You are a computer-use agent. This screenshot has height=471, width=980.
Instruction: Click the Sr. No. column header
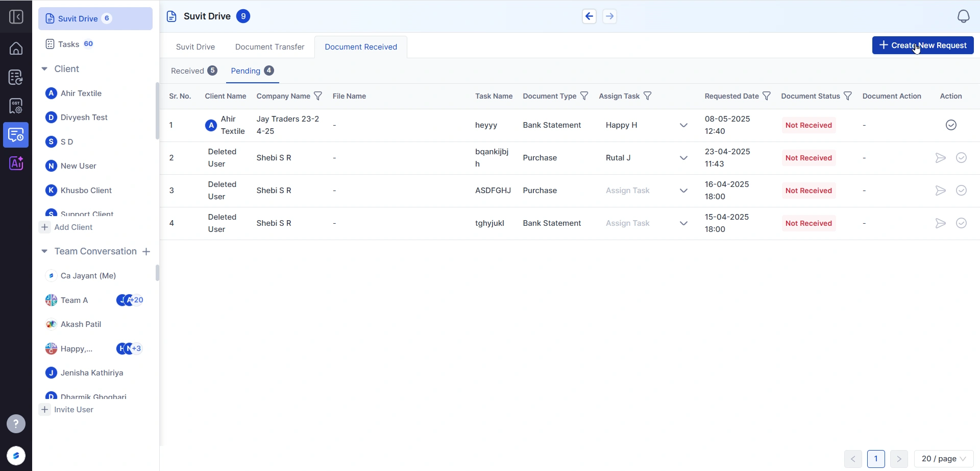180,96
